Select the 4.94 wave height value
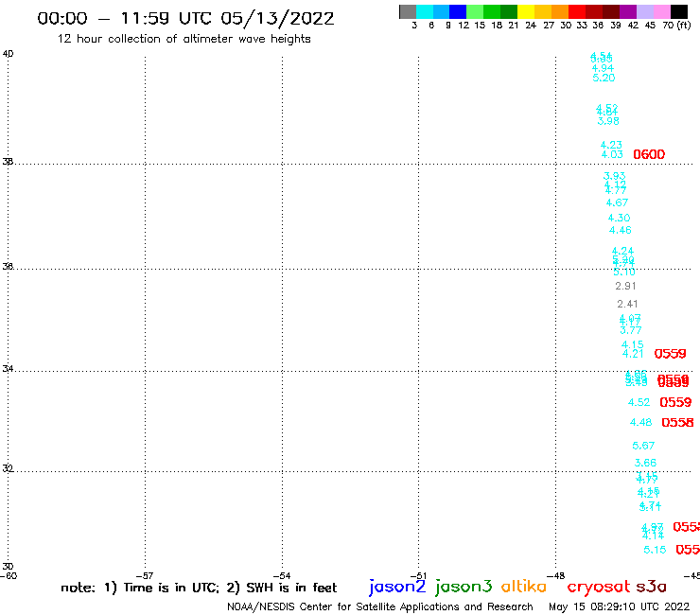Viewport: 700px width, 615px height. pos(603,68)
